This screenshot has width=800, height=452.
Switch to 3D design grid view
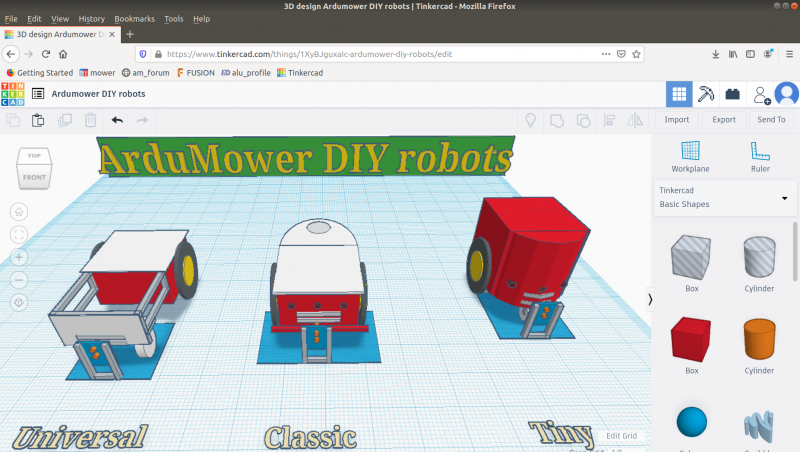[x=679, y=94]
